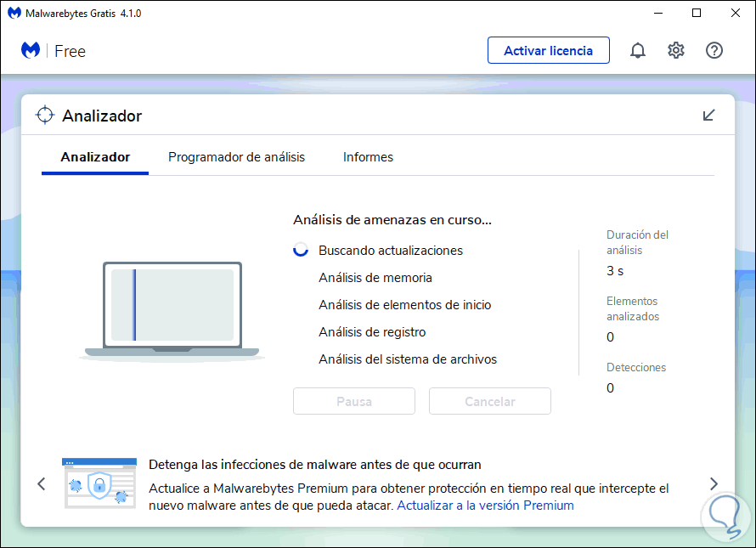The height and width of the screenshot is (548, 756).
Task: Show previous promotional tip
Action: (42, 483)
